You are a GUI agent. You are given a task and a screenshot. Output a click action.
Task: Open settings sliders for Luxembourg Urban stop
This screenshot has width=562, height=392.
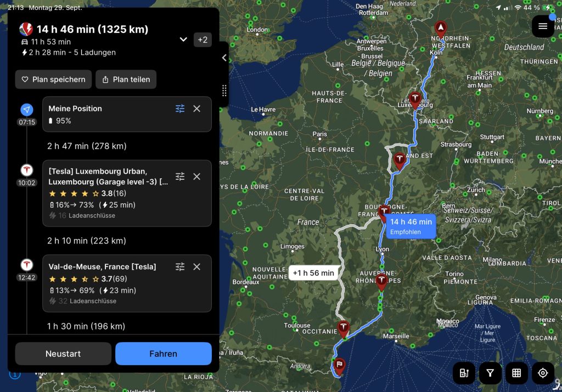pyautogui.click(x=180, y=177)
